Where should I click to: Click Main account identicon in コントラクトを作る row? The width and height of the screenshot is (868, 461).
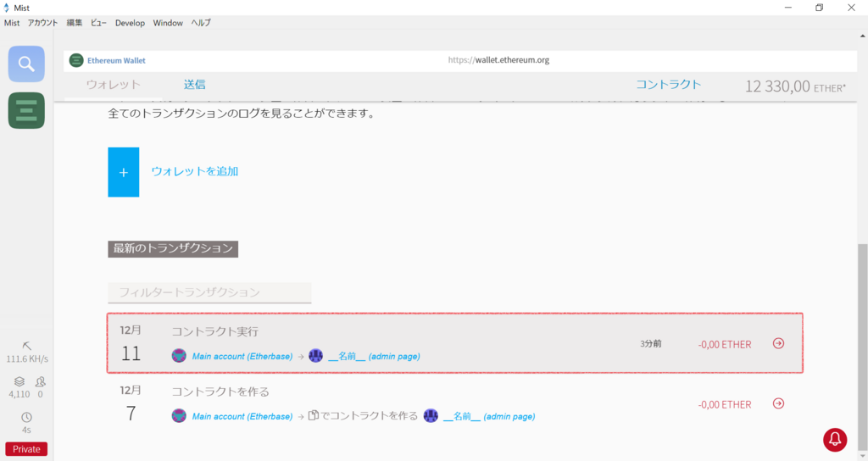[x=179, y=415]
